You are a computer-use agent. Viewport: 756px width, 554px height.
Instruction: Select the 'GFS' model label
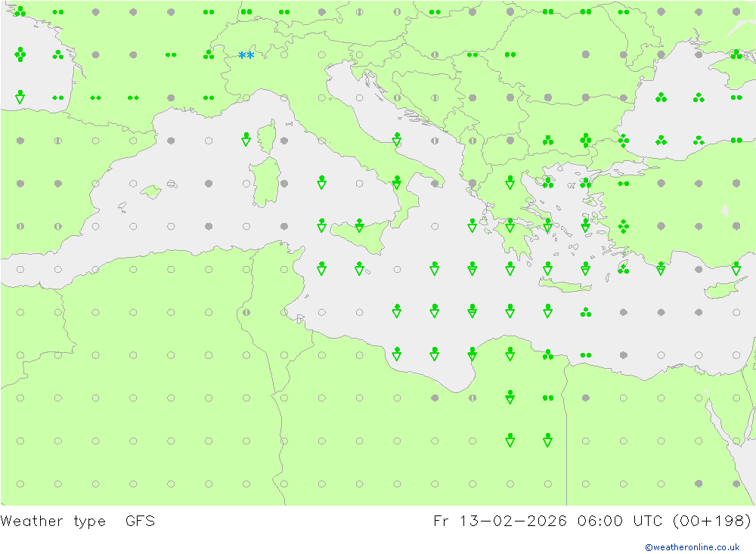pyautogui.click(x=141, y=522)
